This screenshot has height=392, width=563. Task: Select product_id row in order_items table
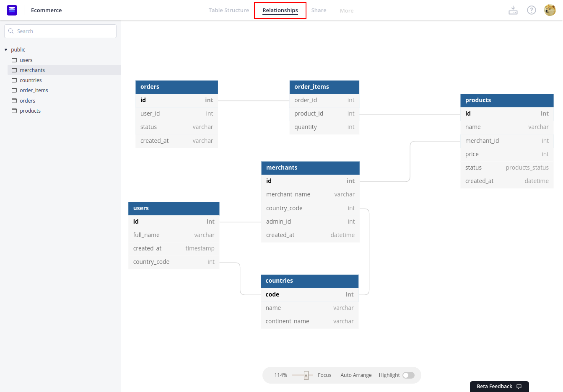(324, 113)
